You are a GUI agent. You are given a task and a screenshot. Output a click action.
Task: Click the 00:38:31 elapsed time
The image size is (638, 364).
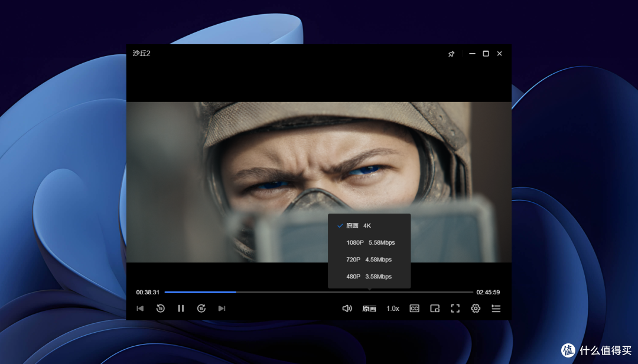[x=148, y=292]
